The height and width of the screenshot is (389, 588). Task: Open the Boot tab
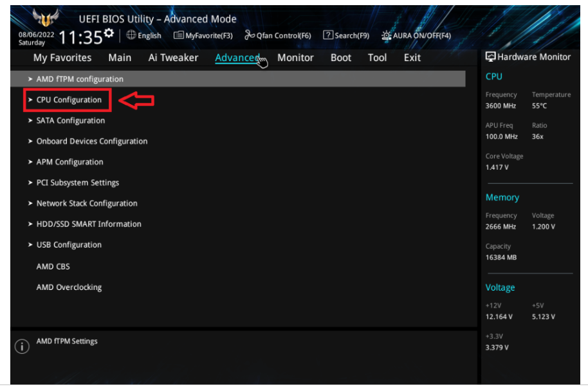[x=341, y=58]
